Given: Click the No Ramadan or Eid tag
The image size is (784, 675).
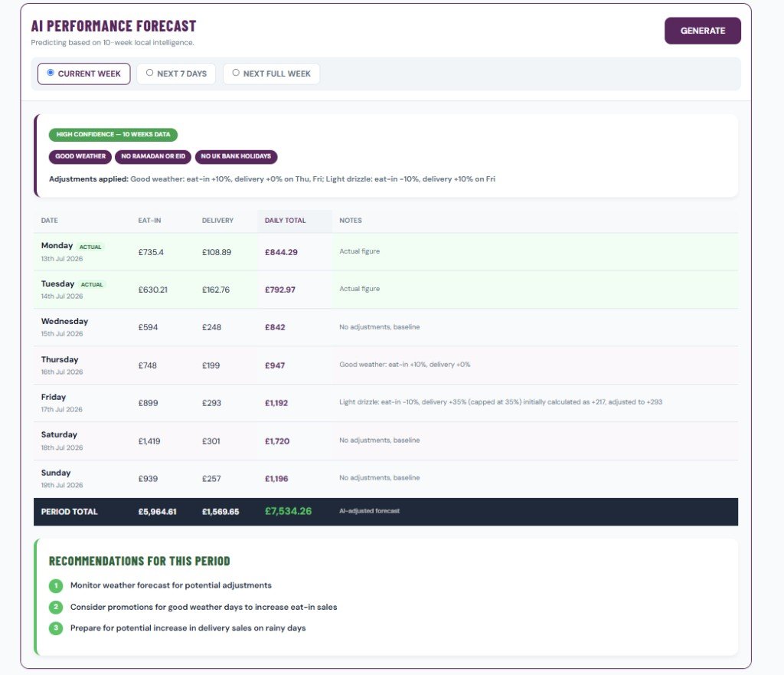Looking at the screenshot, I should pyautogui.click(x=153, y=156).
